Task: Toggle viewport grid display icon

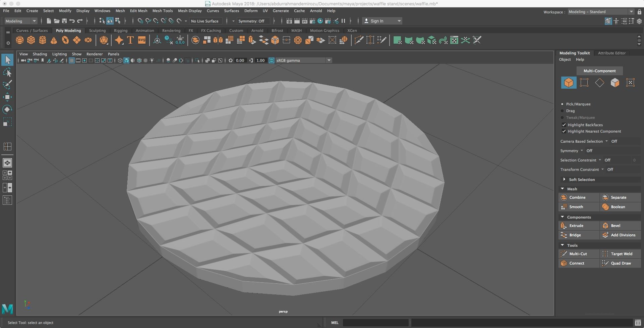Action: [x=71, y=60]
